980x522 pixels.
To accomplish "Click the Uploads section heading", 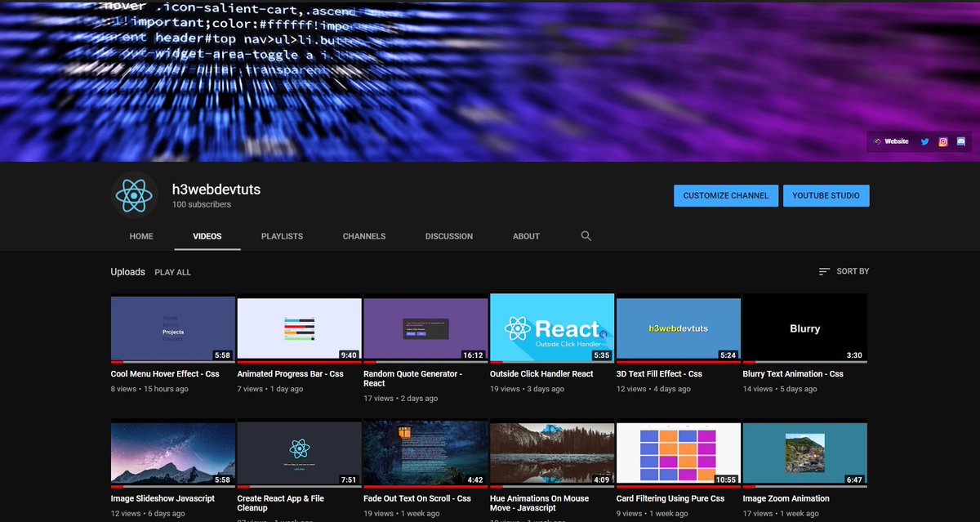I will point(127,272).
